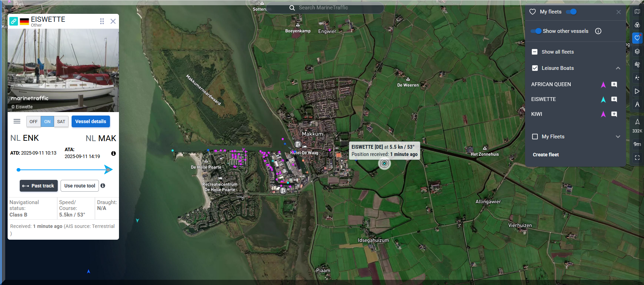The height and width of the screenshot is (285, 644).
Task: Select the distance measure compass tool
Action: (x=637, y=104)
